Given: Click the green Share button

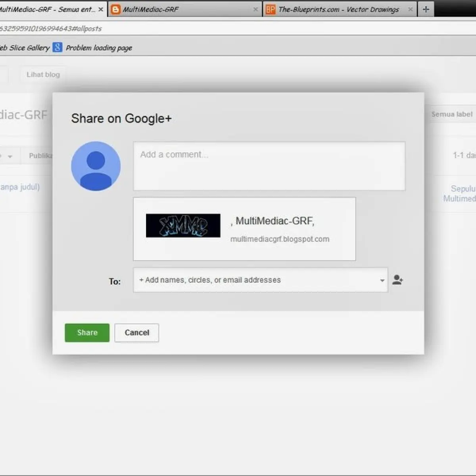Looking at the screenshot, I should [87, 332].
